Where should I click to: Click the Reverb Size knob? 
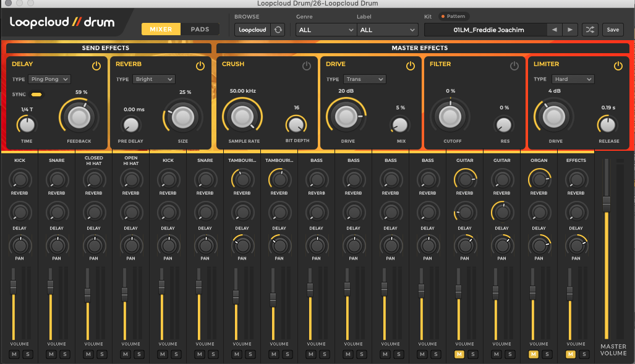point(182,117)
